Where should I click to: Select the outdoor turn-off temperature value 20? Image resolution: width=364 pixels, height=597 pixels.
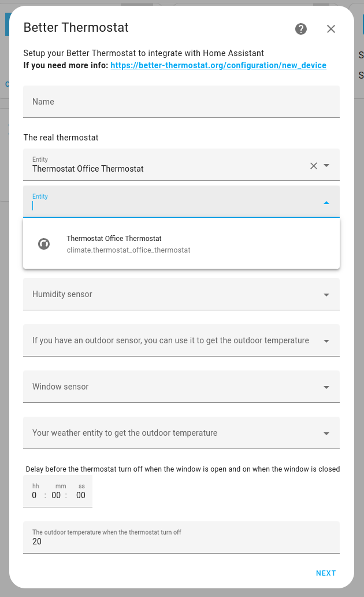pyautogui.click(x=36, y=542)
